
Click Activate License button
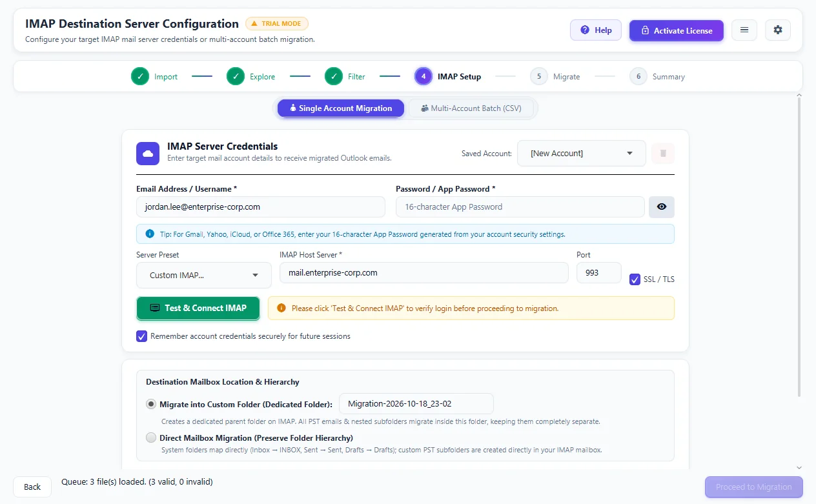point(677,30)
